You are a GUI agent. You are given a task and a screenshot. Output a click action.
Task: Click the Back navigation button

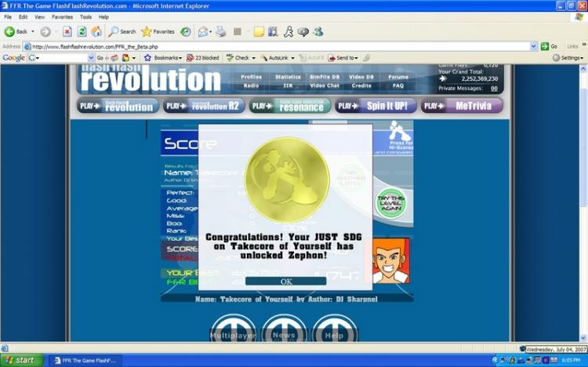tap(16, 32)
